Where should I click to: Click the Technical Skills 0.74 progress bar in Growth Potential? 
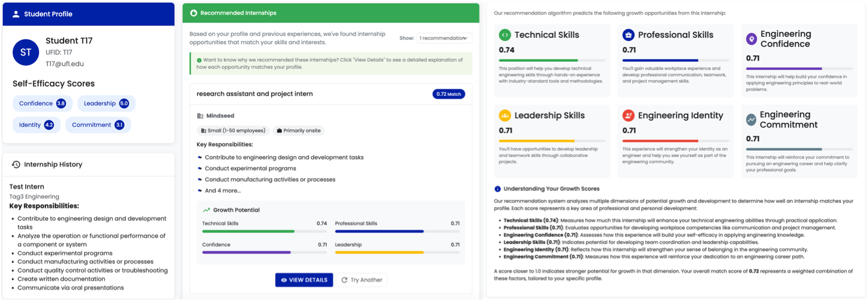tap(264, 231)
